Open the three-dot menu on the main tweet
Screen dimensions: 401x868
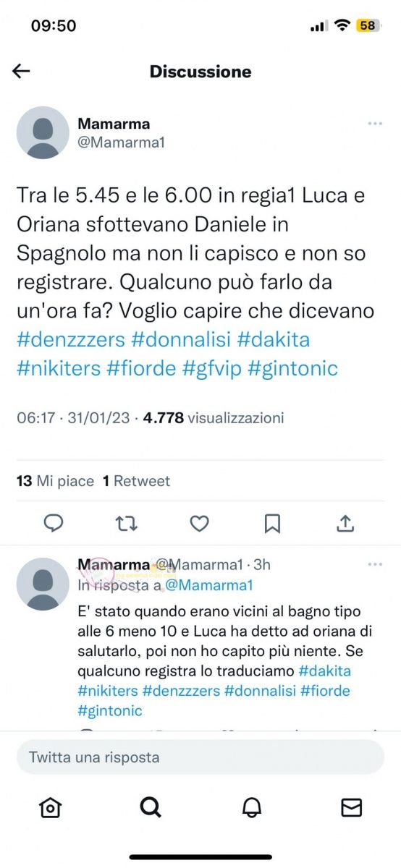pyautogui.click(x=374, y=124)
